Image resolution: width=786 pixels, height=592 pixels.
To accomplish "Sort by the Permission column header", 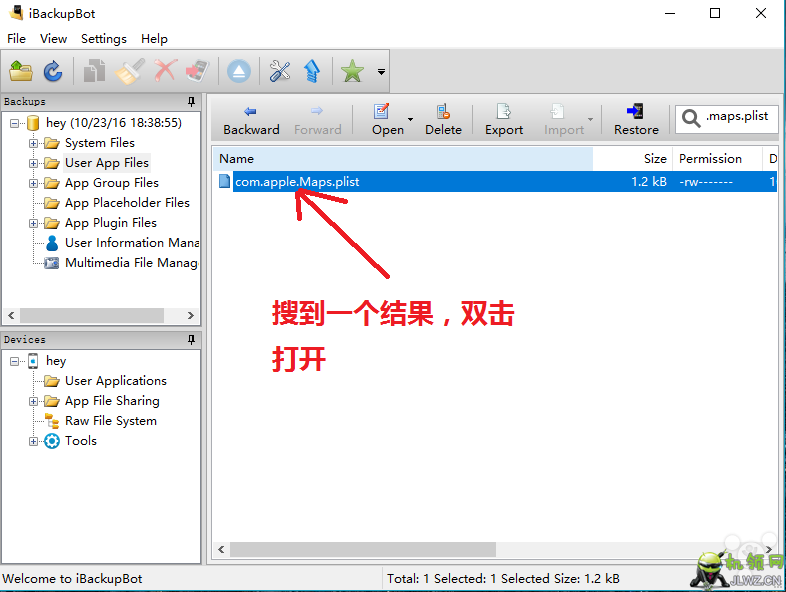I will [x=717, y=159].
